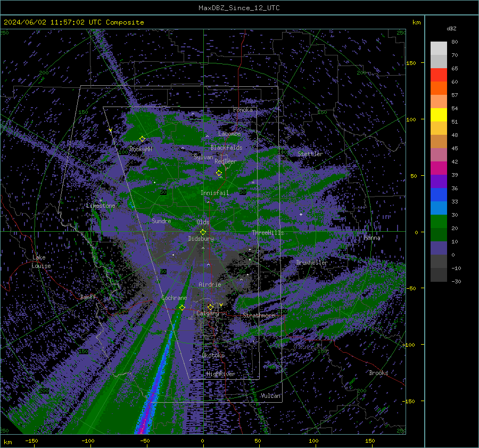
Task: Select the Innisfail label
Action: tap(214, 193)
